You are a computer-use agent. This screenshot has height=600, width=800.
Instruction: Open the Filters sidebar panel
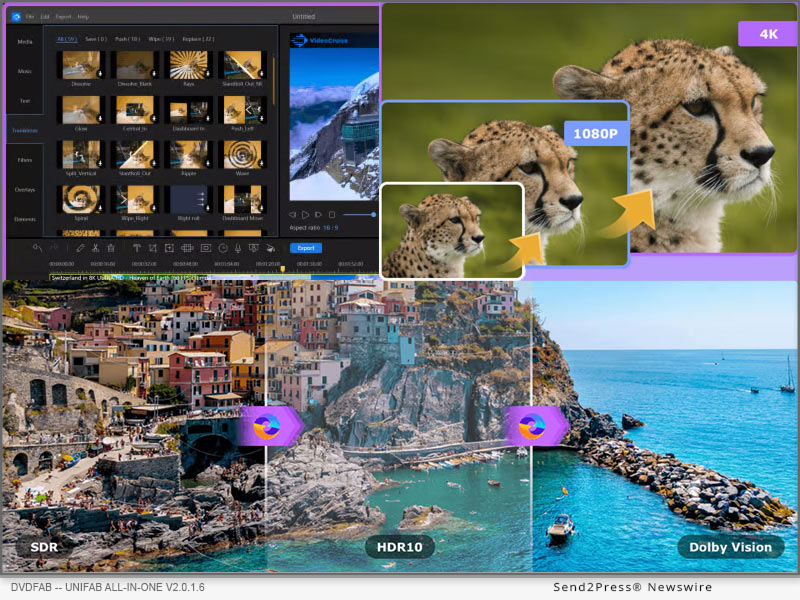click(24, 160)
